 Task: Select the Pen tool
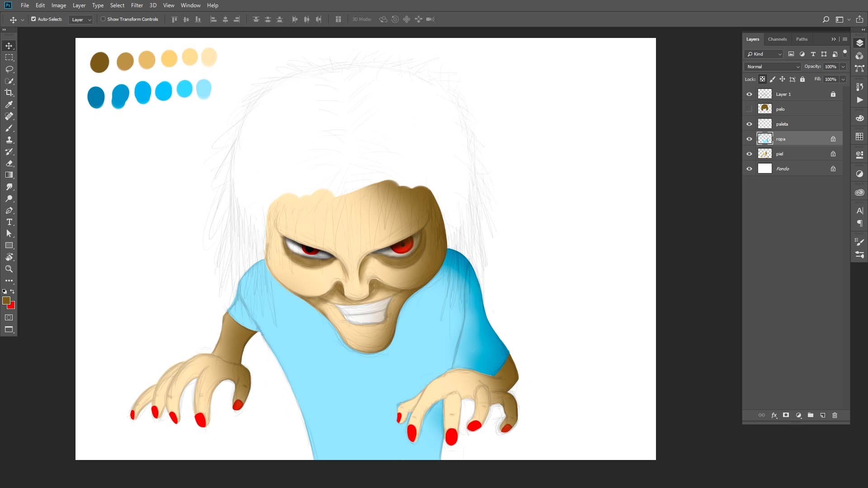(x=9, y=210)
